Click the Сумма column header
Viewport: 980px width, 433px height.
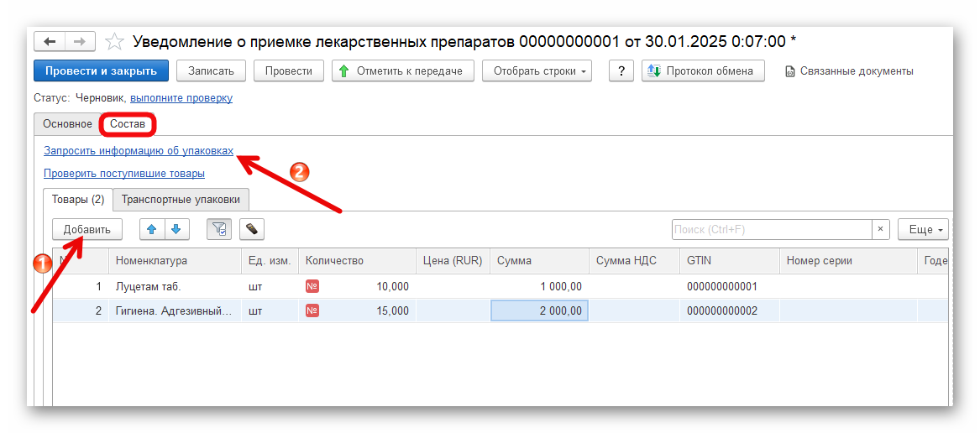(x=539, y=260)
